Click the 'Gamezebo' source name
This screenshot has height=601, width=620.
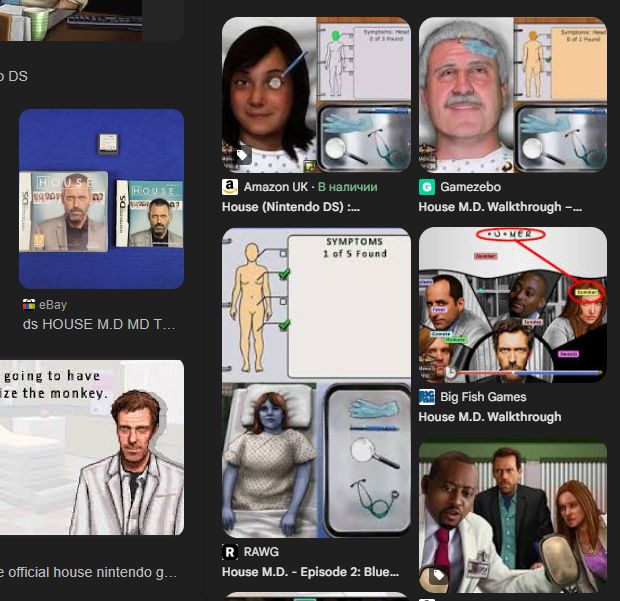[x=471, y=187]
